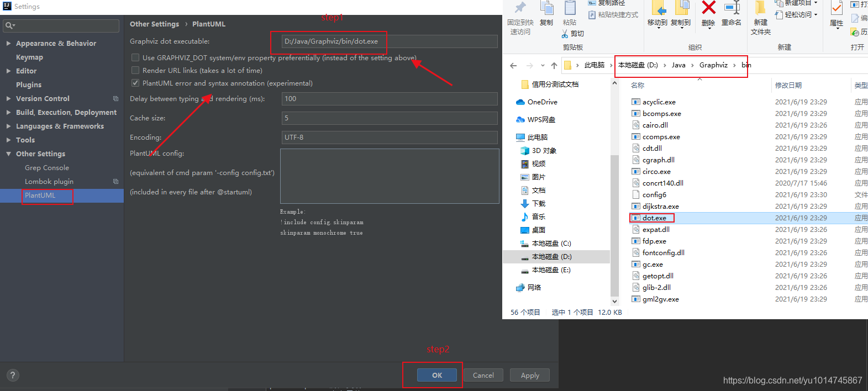Image resolution: width=868 pixels, height=391 pixels.
Task: Open Lombok plugin settings page
Action: pos(49,181)
